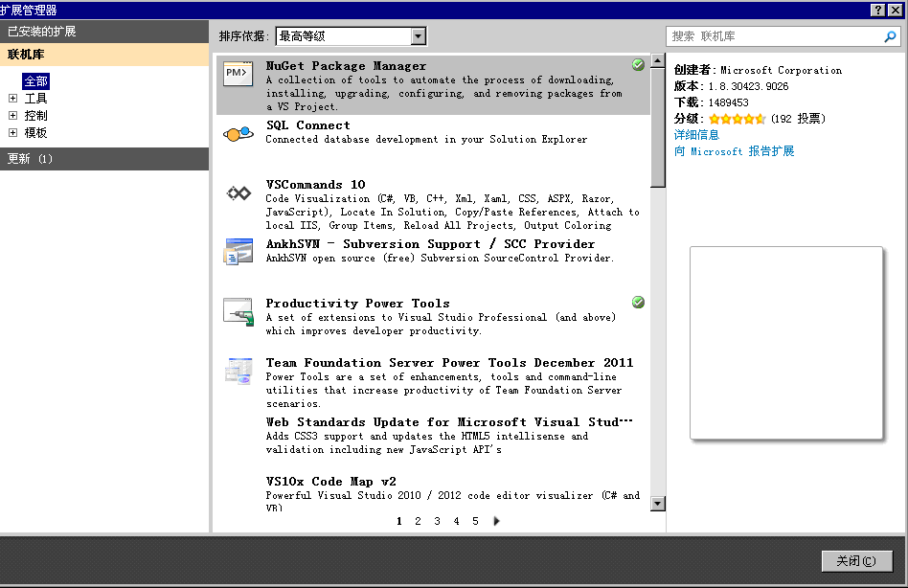Click the Productivity Power Tools drill icon
This screenshot has height=588, width=908.
(238, 311)
